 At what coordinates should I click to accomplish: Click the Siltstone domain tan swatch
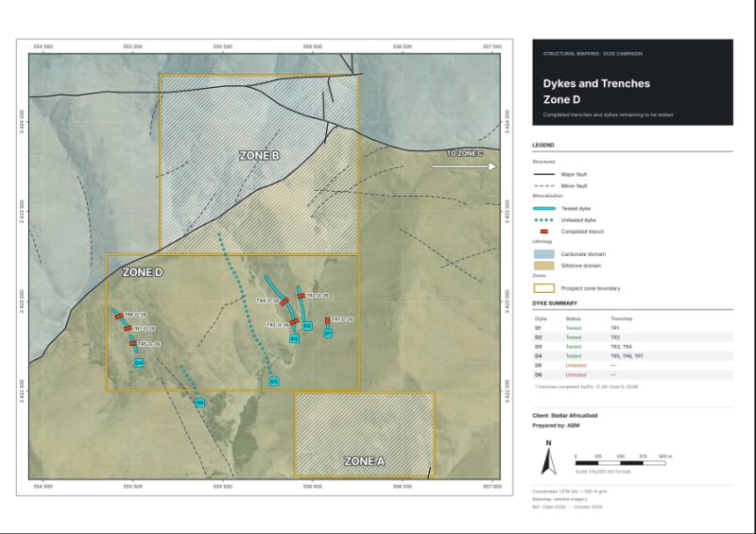click(544, 266)
